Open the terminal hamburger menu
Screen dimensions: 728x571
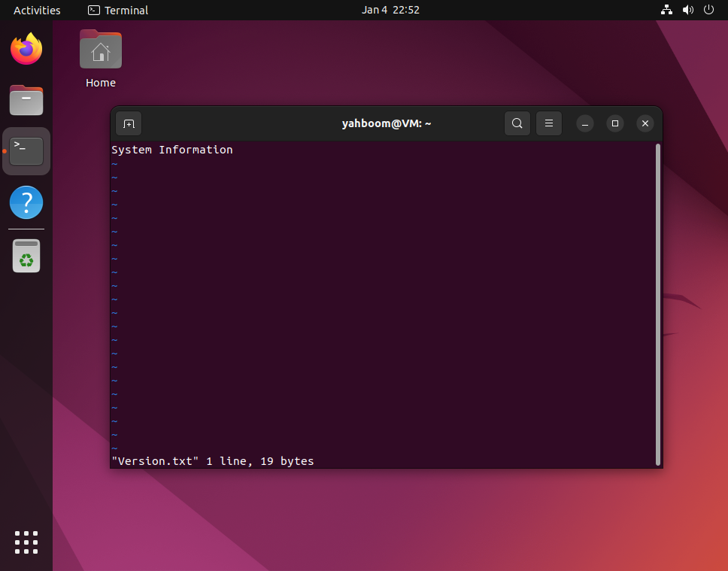[x=548, y=123]
